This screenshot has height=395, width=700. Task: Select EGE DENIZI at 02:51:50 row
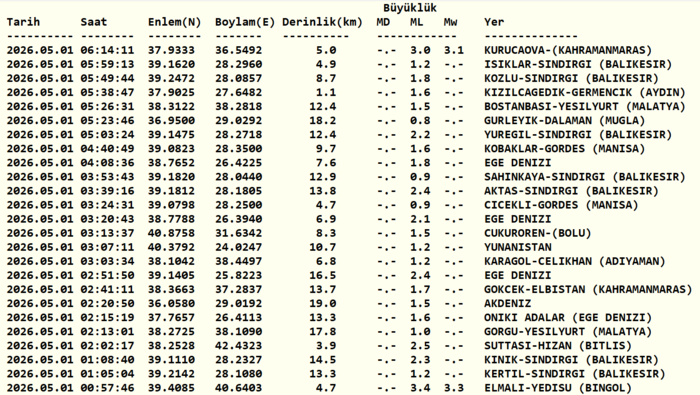coord(518,275)
